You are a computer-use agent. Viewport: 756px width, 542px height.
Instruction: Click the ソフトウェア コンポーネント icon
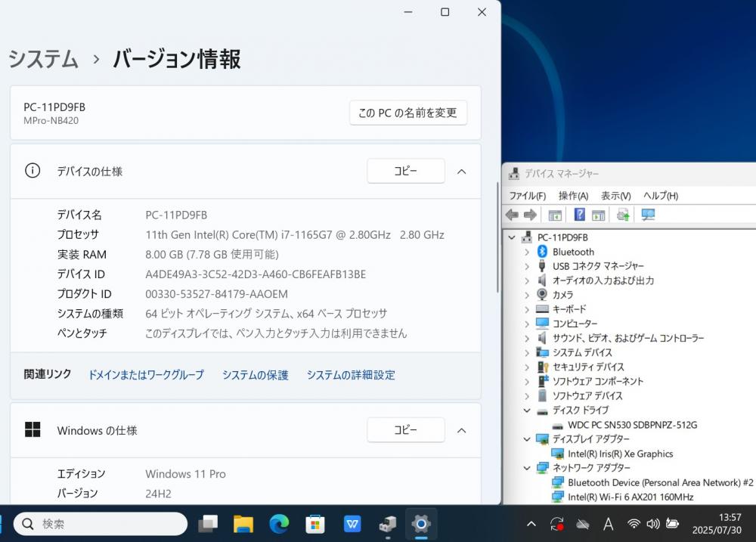coord(542,381)
